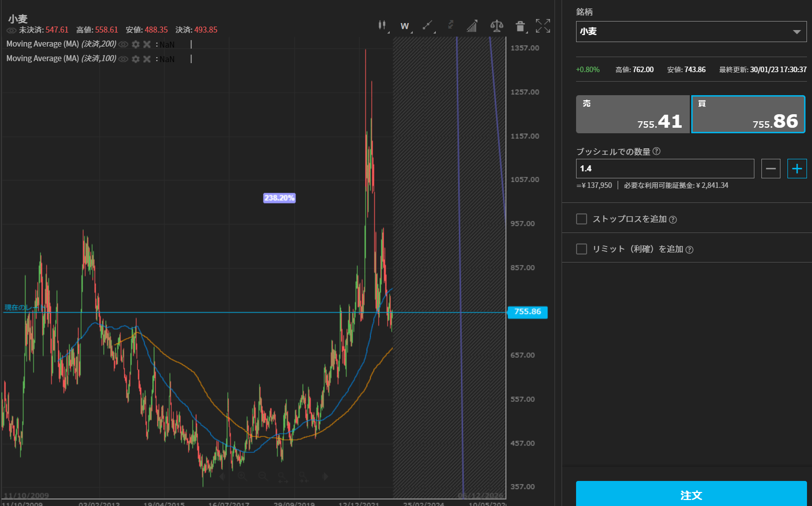Open the trash can delete menu

[520, 27]
